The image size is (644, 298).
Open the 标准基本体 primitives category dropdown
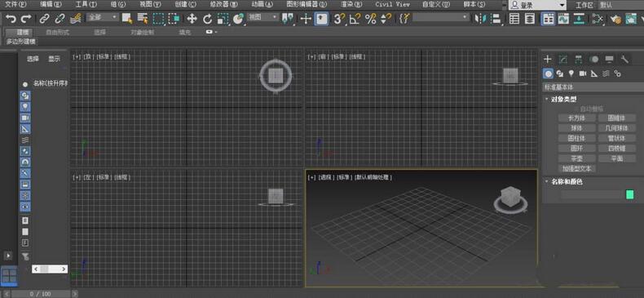(x=593, y=87)
